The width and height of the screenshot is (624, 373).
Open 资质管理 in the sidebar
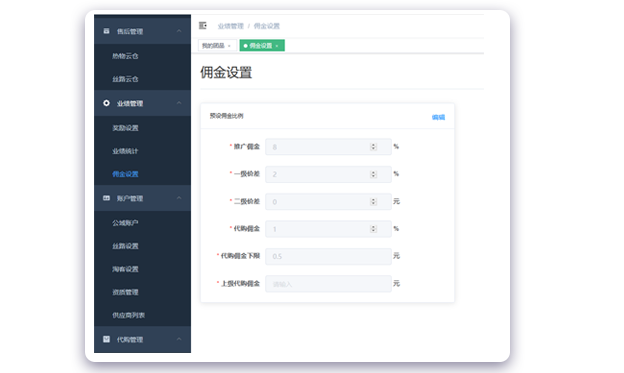tap(125, 292)
